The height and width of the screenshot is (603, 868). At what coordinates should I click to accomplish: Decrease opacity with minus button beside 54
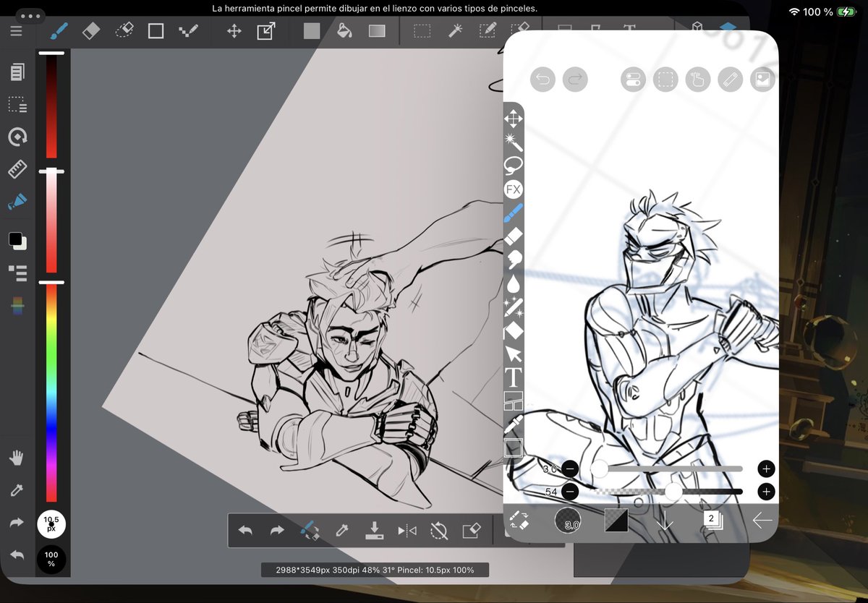570,492
